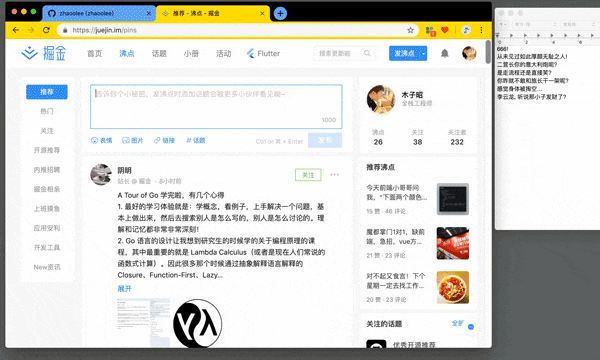This screenshot has width=600, height=360.
Task: Open the notification bell
Action: point(444,53)
